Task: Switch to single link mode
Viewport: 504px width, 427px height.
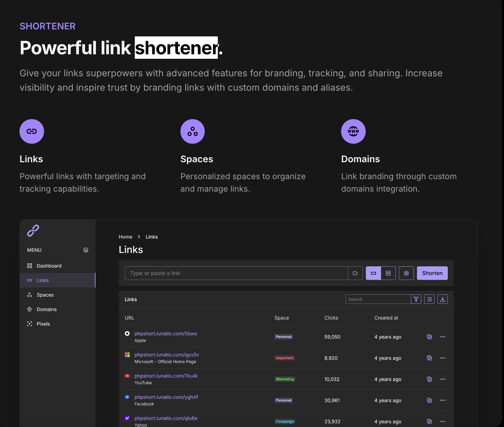Action: click(x=373, y=273)
